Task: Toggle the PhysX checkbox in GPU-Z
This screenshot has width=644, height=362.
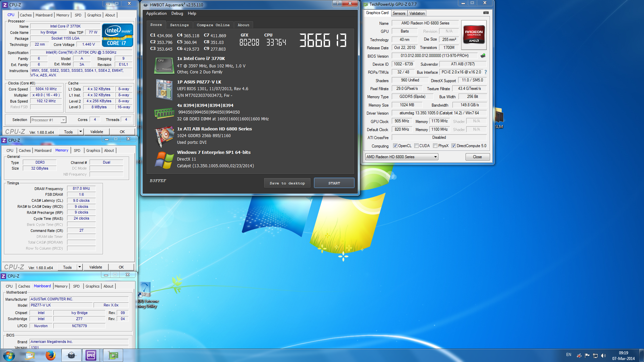Action: 435,146
